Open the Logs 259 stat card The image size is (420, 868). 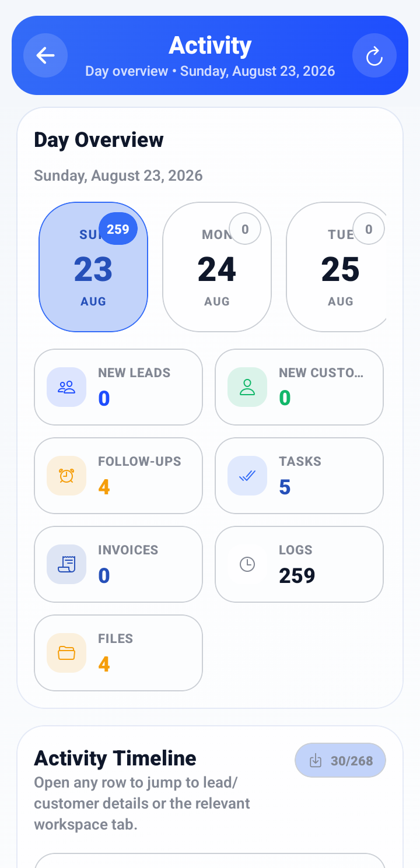point(299,564)
